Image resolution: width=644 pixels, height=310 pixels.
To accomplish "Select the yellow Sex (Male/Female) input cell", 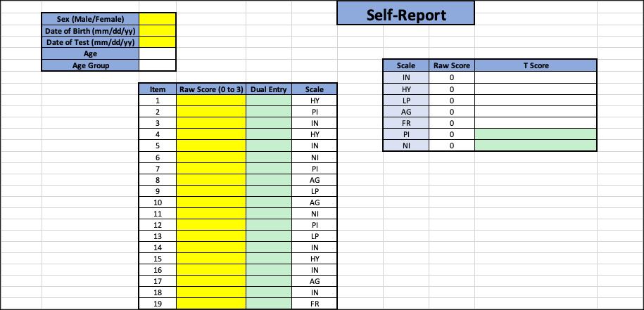I will (158, 19).
